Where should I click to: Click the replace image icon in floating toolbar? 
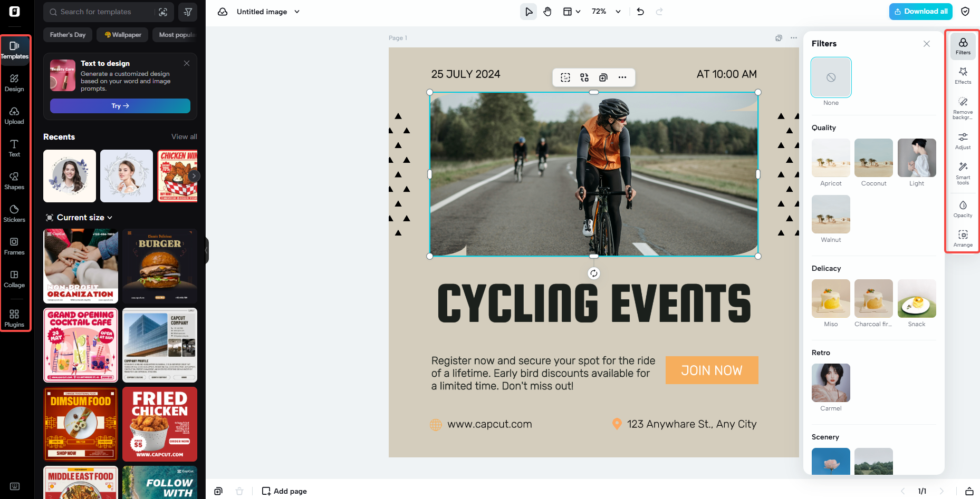tap(584, 77)
